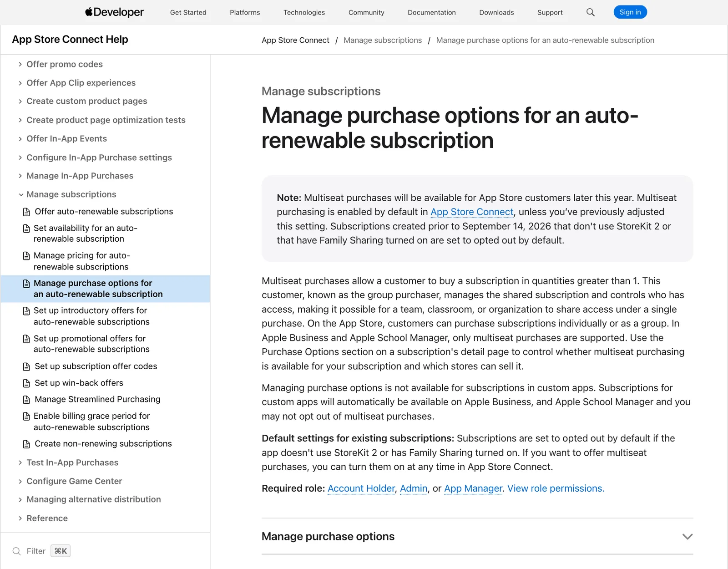Open the Admin role link
The height and width of the screenshot is (569, 728).
(x=414, y=488)
